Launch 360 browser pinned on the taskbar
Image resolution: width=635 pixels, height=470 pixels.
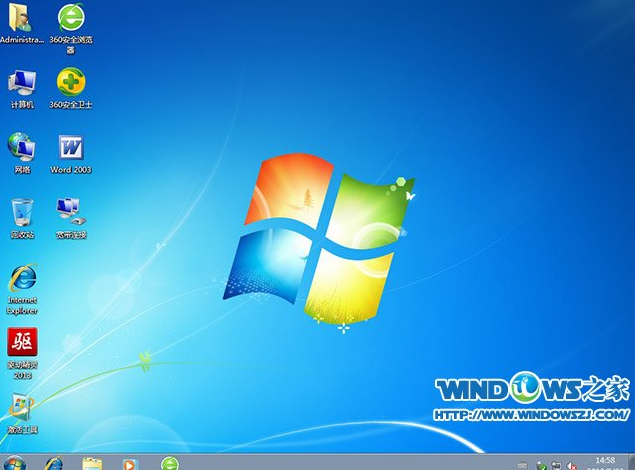point(170,464)
